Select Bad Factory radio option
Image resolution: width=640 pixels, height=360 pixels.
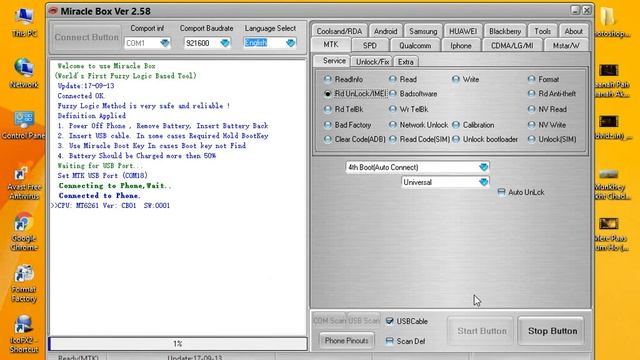coord(327,125)
